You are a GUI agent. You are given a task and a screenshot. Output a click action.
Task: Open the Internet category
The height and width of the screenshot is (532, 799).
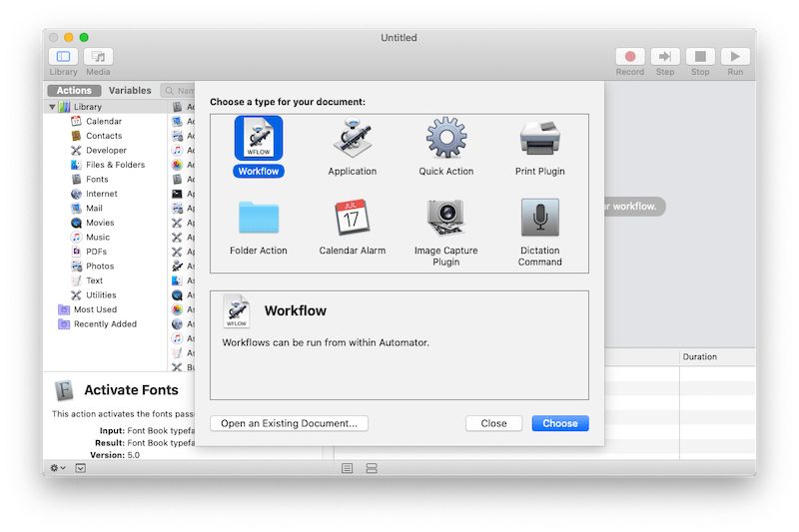[x=102, y=194]
